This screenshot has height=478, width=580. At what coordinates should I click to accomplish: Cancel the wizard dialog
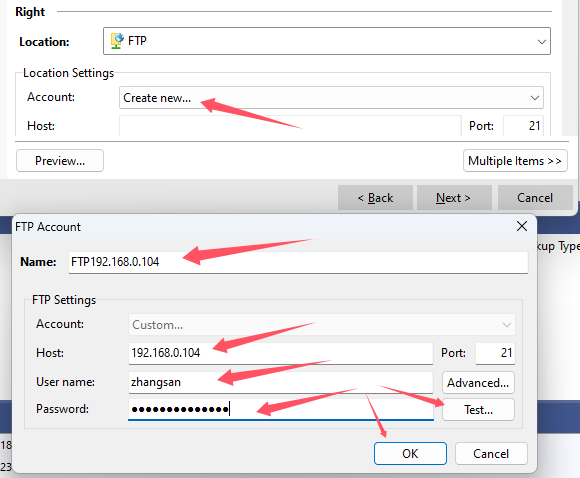[535, 198]
